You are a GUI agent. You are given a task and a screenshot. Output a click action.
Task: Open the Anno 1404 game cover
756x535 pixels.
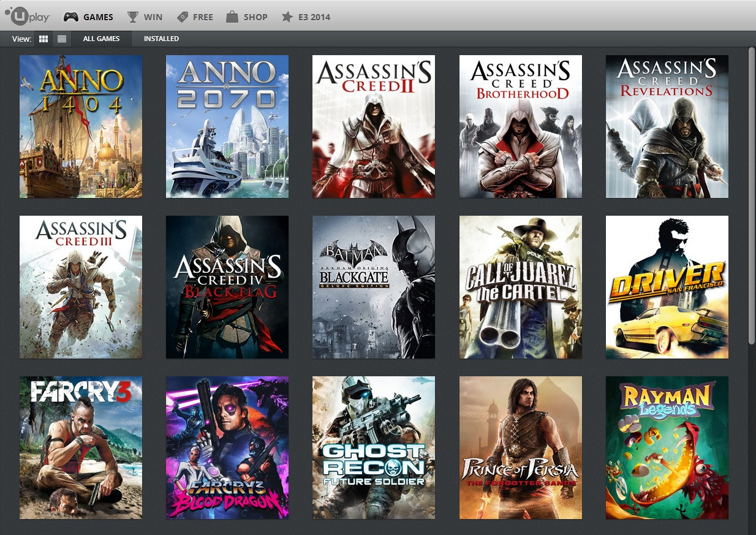point(81,127)
